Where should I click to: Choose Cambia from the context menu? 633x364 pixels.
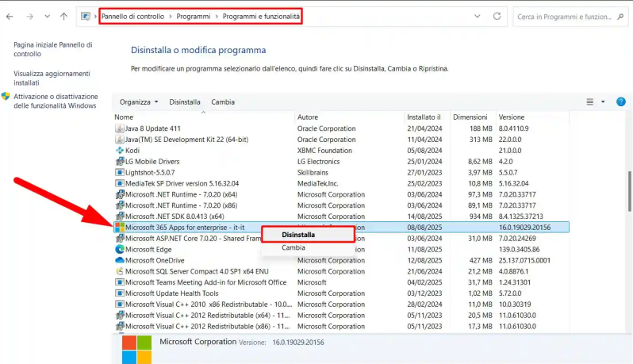pyautogui.click(x=293, y=247)
